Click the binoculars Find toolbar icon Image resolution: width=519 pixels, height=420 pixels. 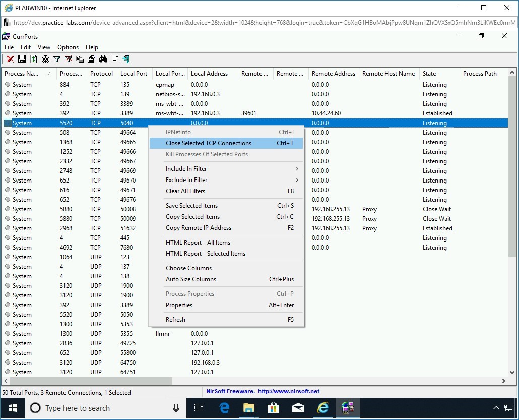tap(103, 59)
